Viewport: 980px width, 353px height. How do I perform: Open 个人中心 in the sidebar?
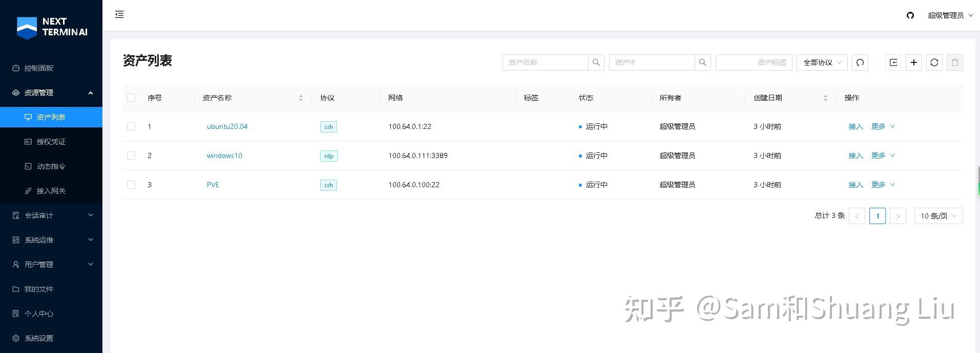tap(51, 314)
